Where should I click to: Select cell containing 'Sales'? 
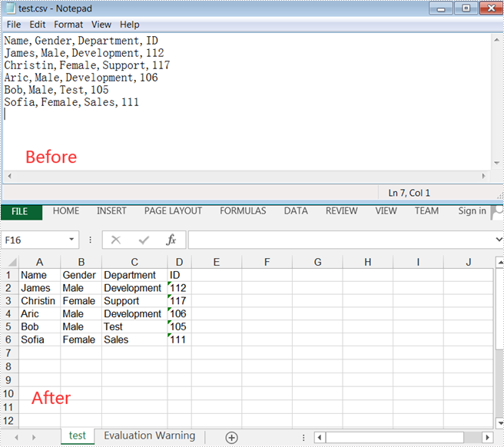pos(134,339)
